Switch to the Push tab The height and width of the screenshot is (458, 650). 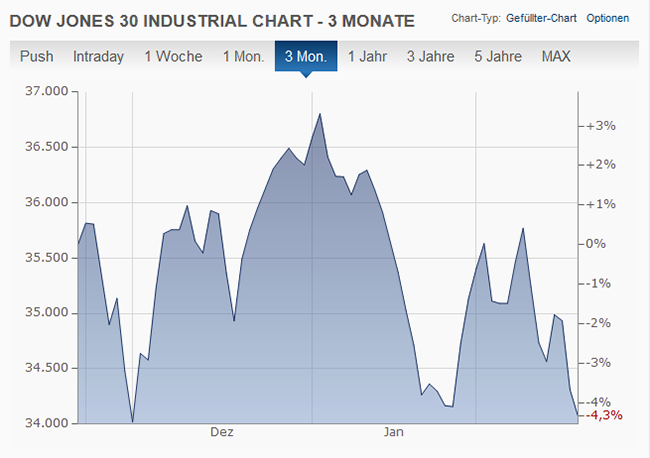coord(36,56)
